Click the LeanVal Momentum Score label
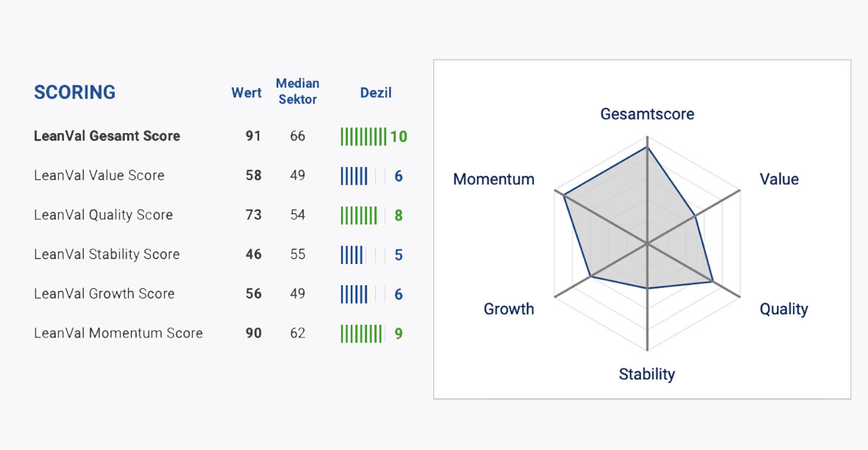The height and width of the screenshot is (450, 868). [x=118, y=333]
